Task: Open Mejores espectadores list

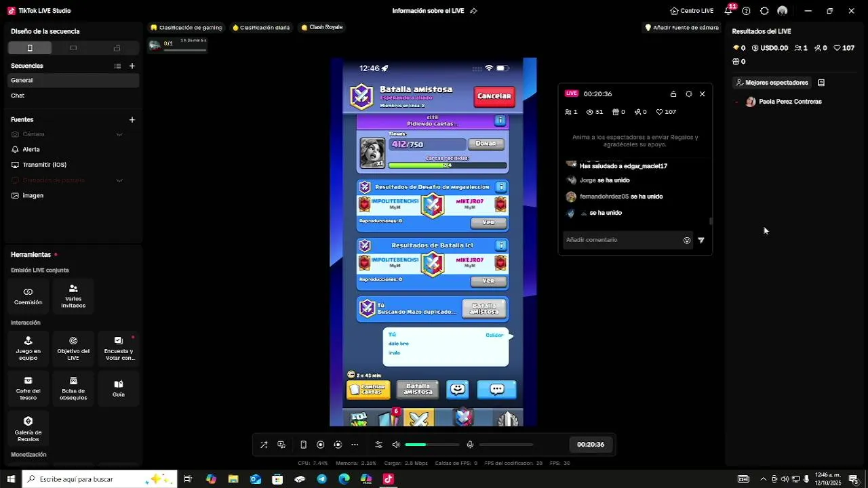Action: click(772, 83)
